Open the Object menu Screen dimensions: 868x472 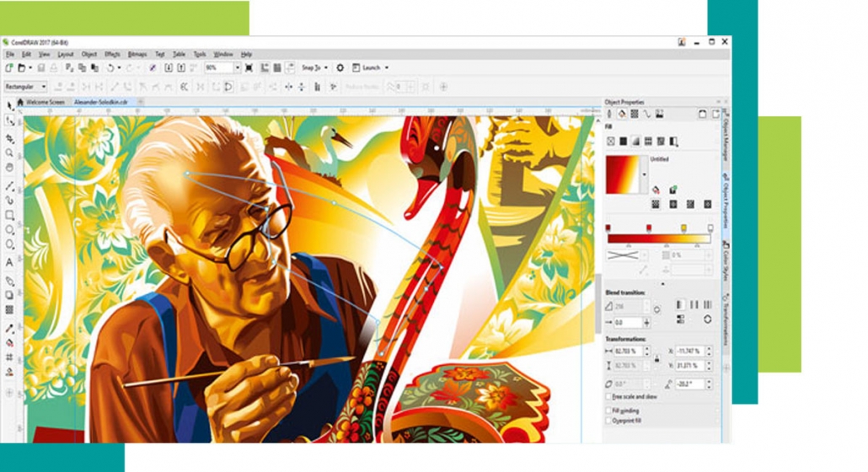click(x=89, y=54)
